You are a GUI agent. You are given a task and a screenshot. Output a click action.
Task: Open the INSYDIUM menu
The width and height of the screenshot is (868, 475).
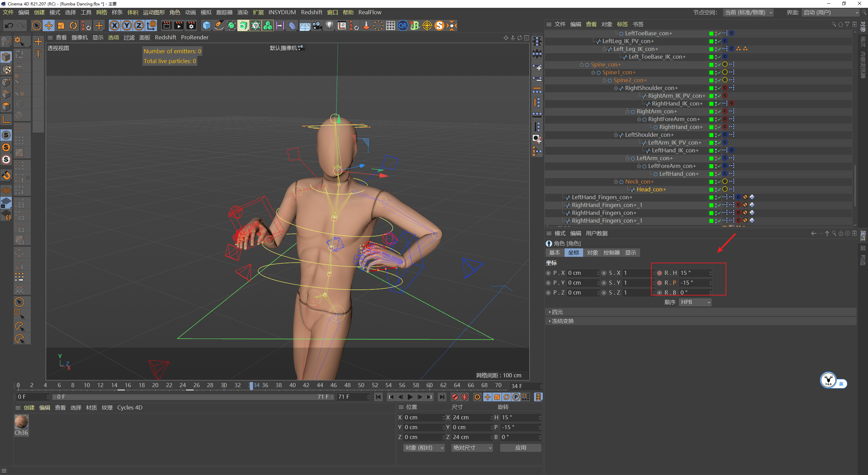(x=282, y=12)
